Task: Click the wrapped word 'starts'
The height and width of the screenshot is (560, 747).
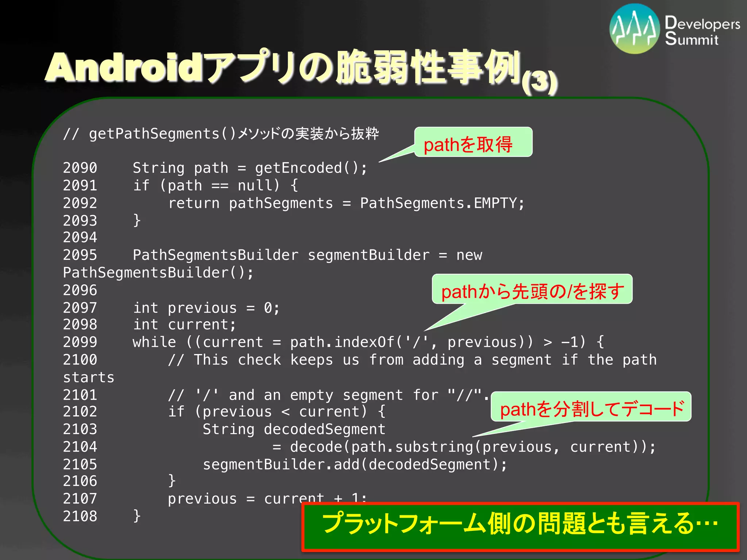Action: click(89, 377)
